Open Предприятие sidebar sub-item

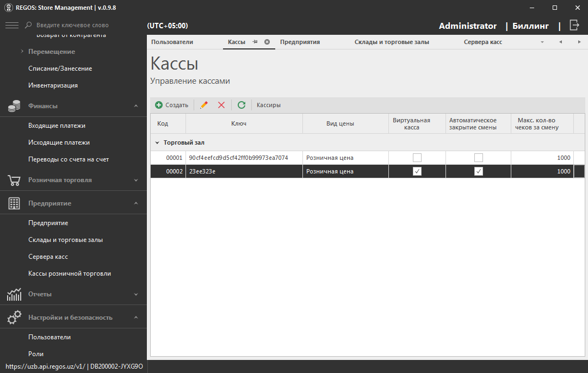click(x=48, y=223)
